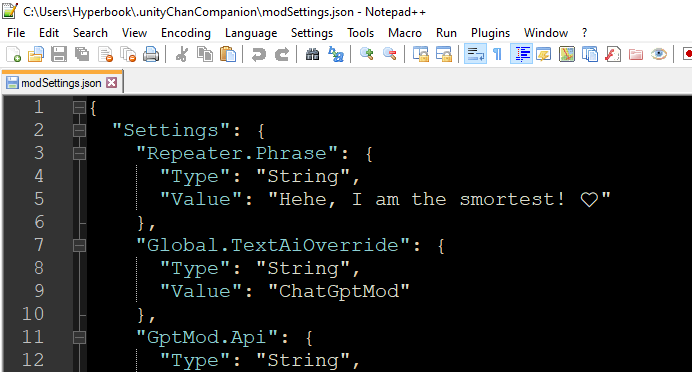Open Folder as Workspace icon
692x372 pixels.
636,54
